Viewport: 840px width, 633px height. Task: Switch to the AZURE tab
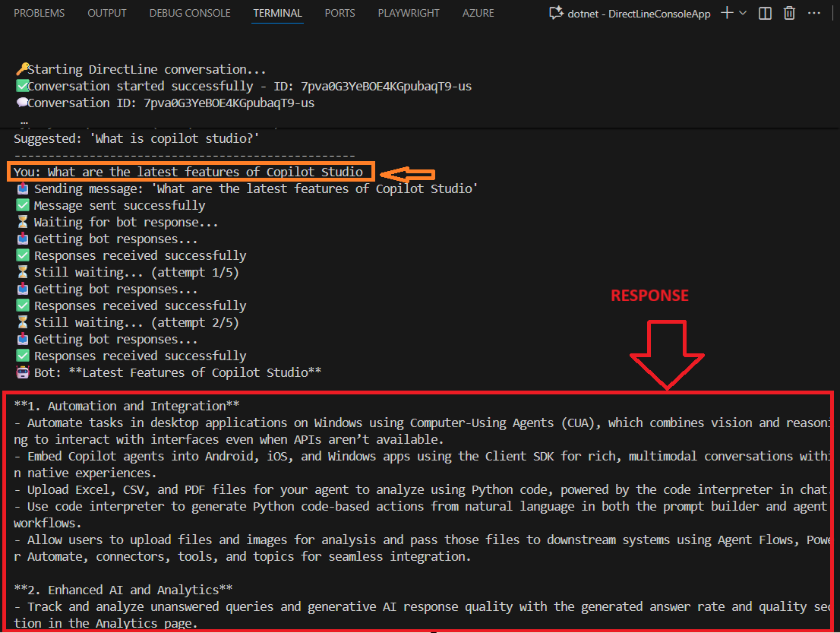(478, 13)
